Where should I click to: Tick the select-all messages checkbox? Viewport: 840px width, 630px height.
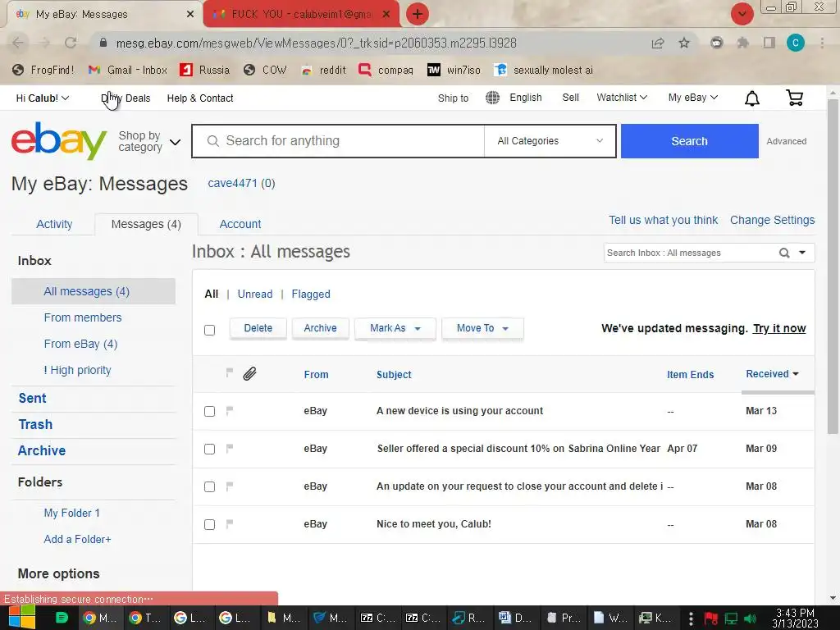pyautogui.click(x=209, y=330)
